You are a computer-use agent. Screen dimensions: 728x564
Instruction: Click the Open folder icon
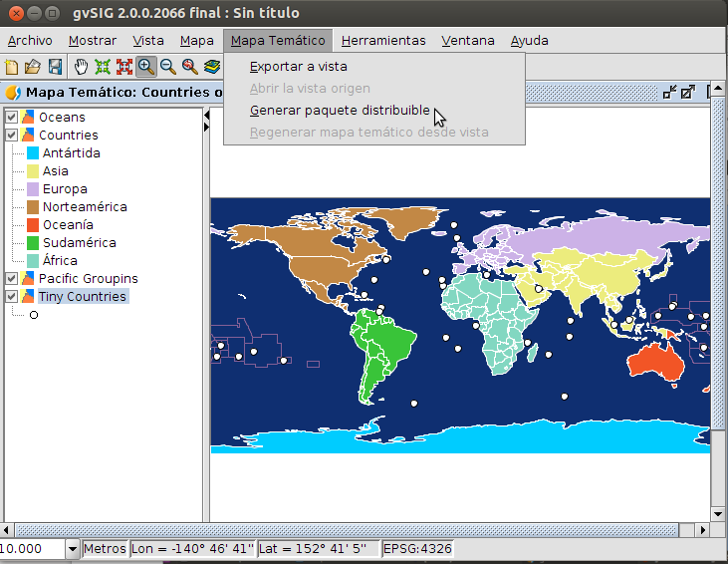[x=33, y=67]
